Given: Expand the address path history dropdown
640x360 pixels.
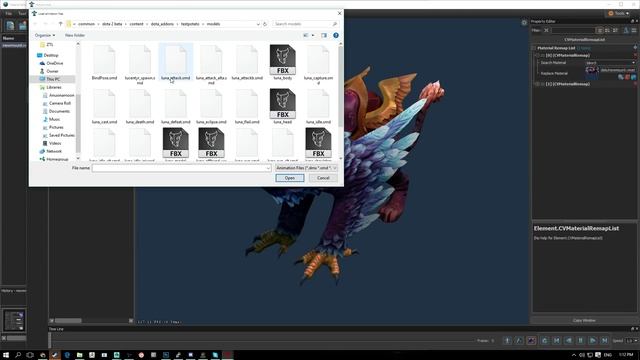Looking at the screenshot, I should coord(258,24).
